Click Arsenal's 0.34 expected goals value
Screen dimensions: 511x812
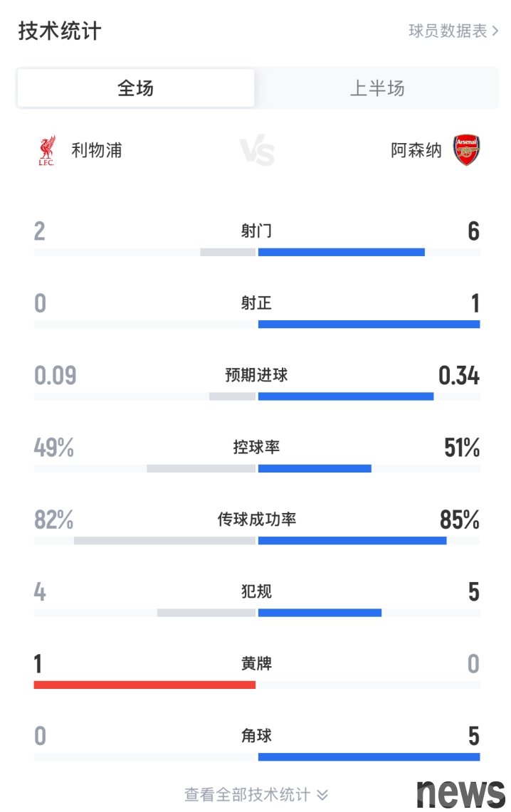pyautogui.click(x=459, y=376)
